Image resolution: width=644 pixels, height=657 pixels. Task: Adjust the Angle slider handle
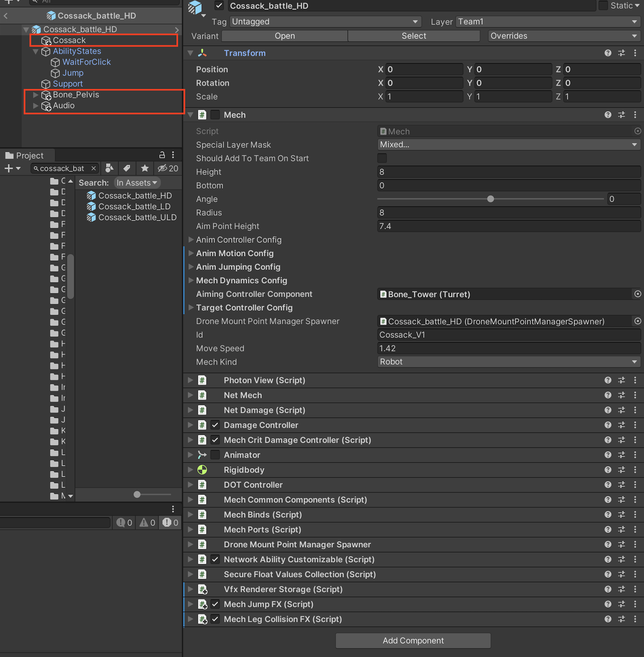click(490, 199)
